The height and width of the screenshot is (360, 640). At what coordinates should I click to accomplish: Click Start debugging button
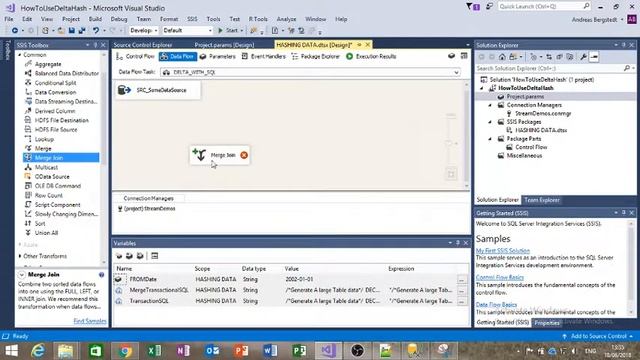[x=229, y=30]
